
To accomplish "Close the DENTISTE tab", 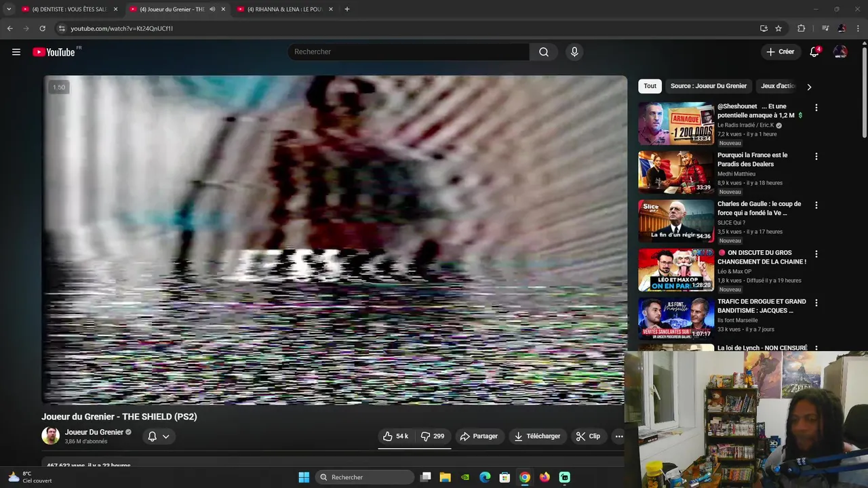I will [x=115, y=9].
